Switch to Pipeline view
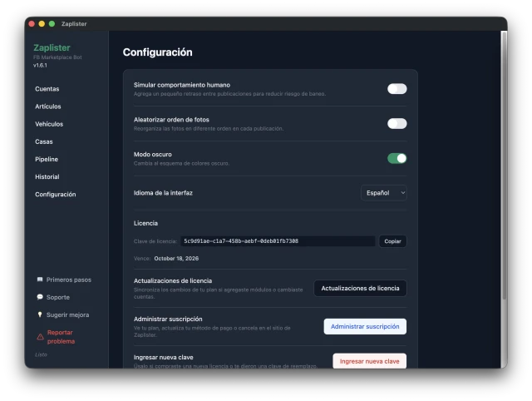532x401 pixels. pos(47,159)
